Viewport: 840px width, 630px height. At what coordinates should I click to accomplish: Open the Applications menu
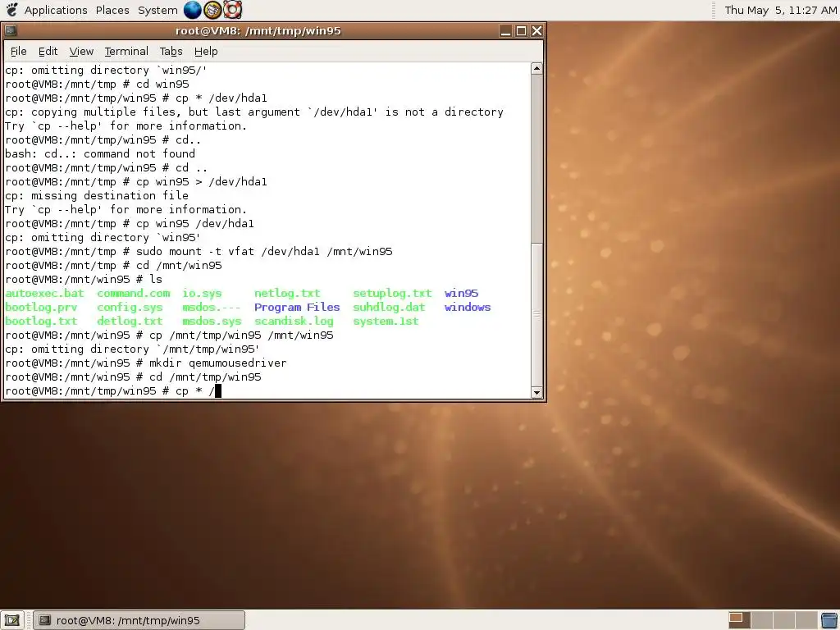coord(56,10)
